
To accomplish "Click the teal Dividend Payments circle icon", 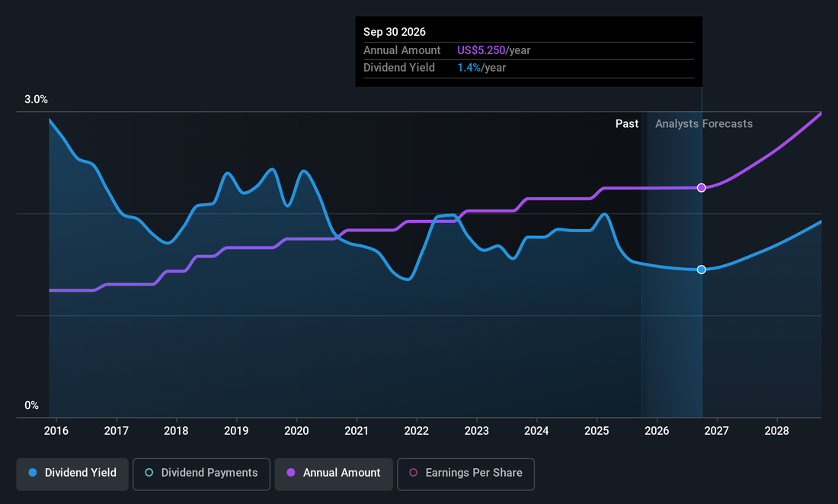I will pyautogui.click(x=149, y=473).
